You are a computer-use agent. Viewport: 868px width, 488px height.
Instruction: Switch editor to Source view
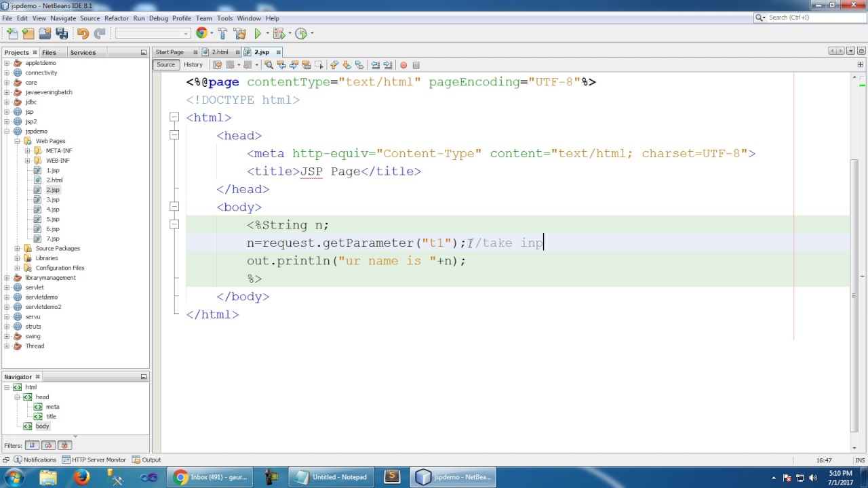click(x=165, y=65)
